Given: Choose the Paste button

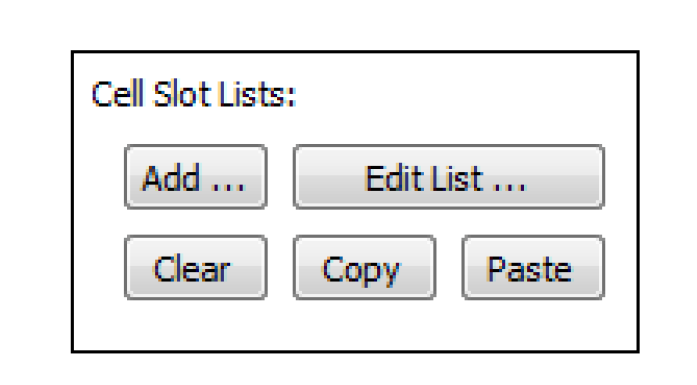Looking at the screenshot, I should coord(533,268).
